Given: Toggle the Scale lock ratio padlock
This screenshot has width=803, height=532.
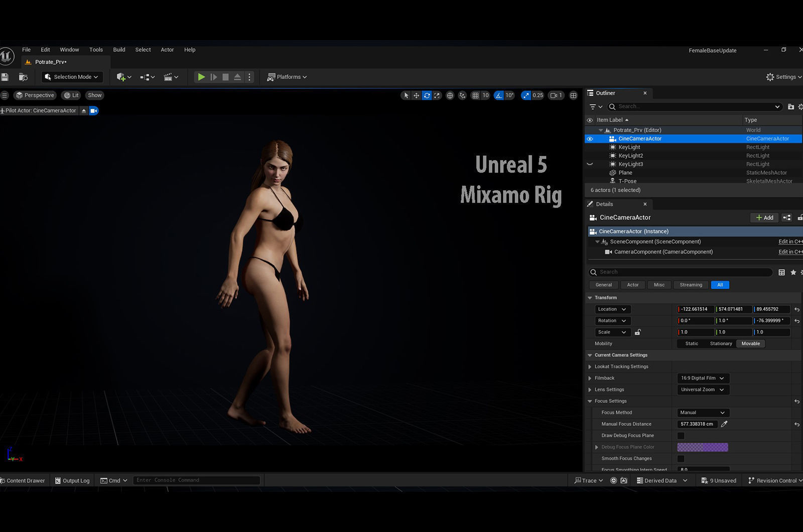Looking at the screenshot, I should pyautogui.click(x=637, y=332).
